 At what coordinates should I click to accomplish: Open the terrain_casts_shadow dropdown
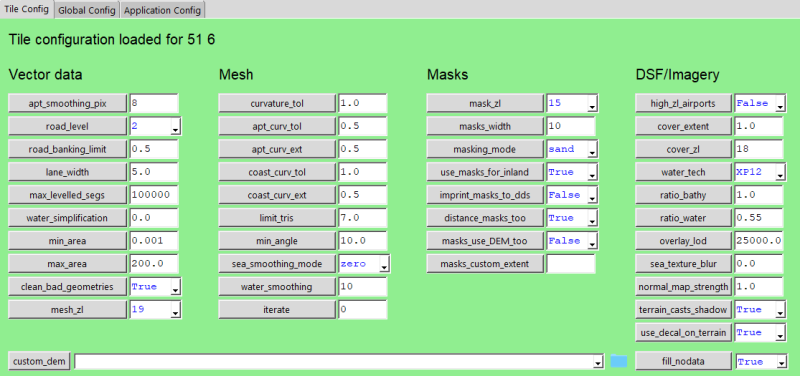780,310
